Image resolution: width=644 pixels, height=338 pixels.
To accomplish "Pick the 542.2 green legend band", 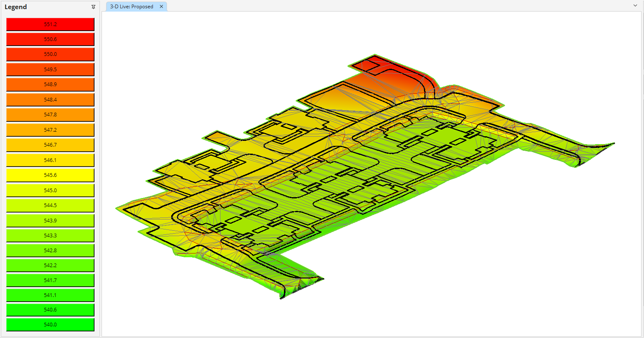I will (50, 266).
